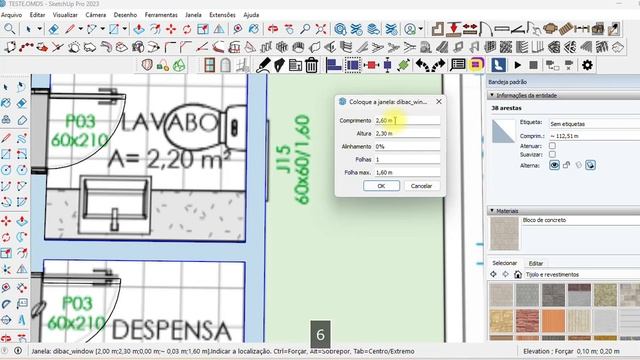Open the Editar menu
The height and width of the screenshot is (360, 640).
(x=37, y=15)
